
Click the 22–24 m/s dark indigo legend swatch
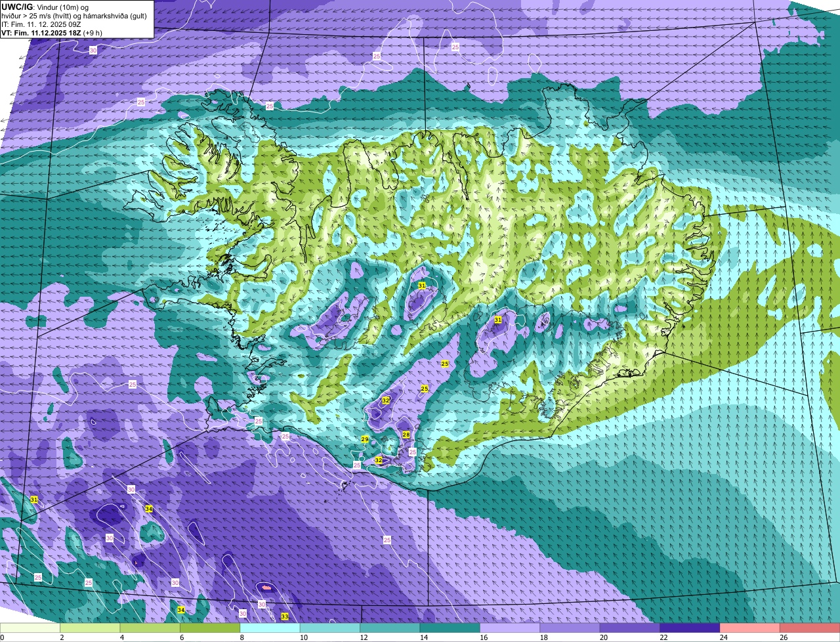[690, 628]
